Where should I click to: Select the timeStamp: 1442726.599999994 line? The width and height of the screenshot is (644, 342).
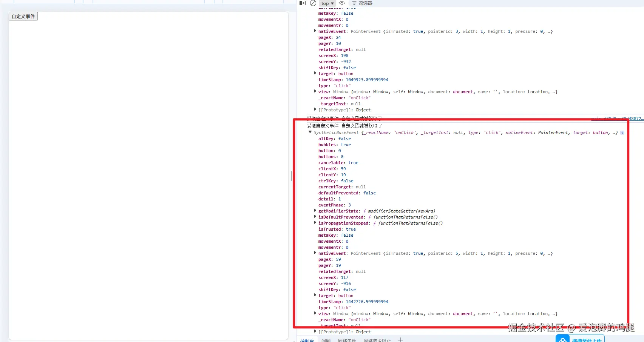click(353, 302)
